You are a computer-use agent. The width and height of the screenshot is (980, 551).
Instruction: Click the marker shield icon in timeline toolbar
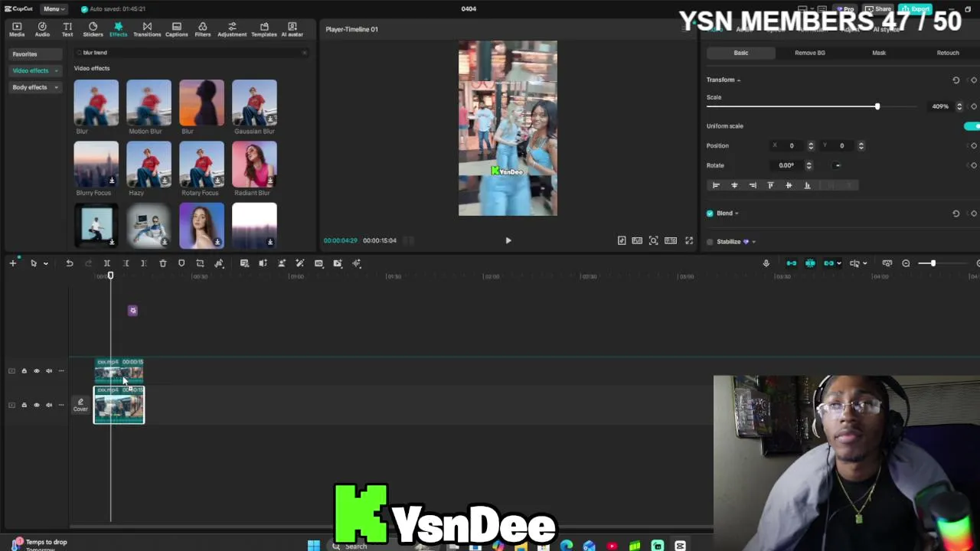(181, 263)
